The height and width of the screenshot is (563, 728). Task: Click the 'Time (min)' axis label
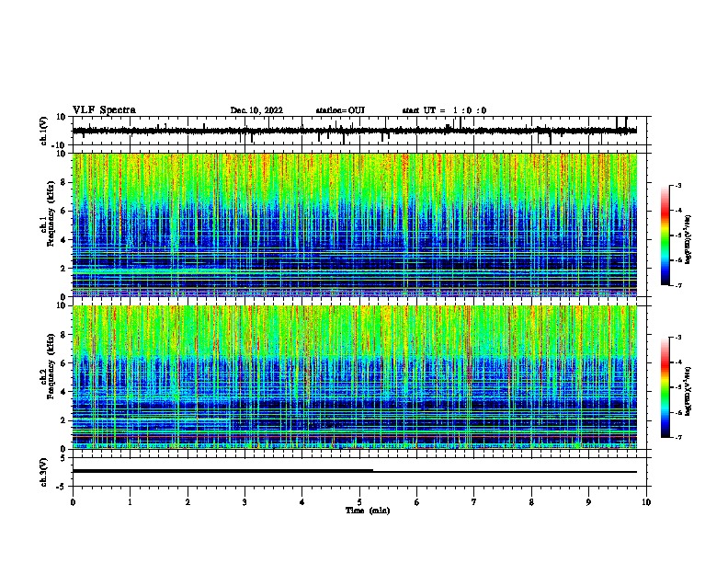click(368, 511)
